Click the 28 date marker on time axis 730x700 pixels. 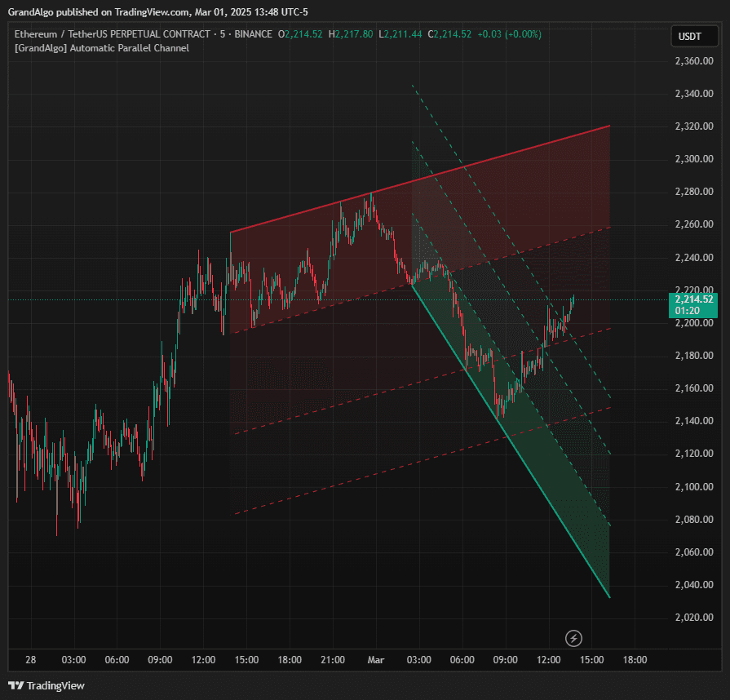[x=30, y=659]
